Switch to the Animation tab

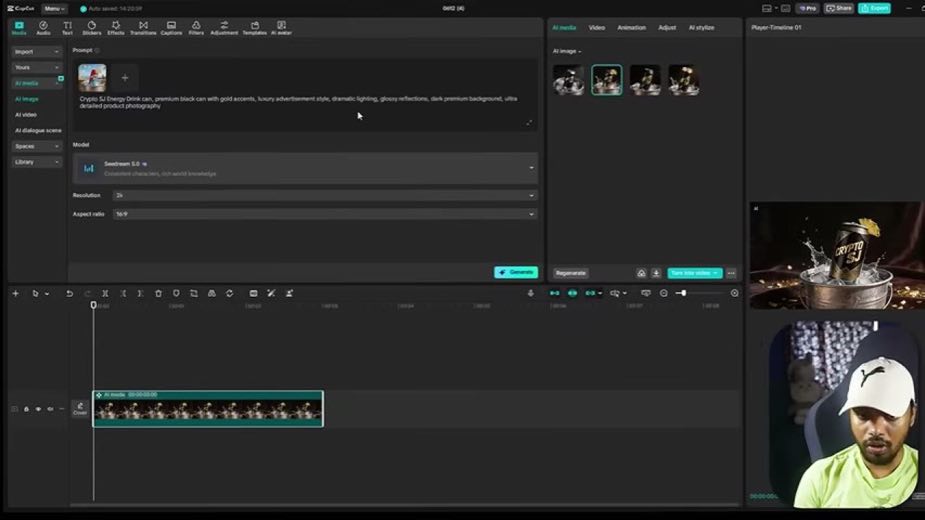631,28
